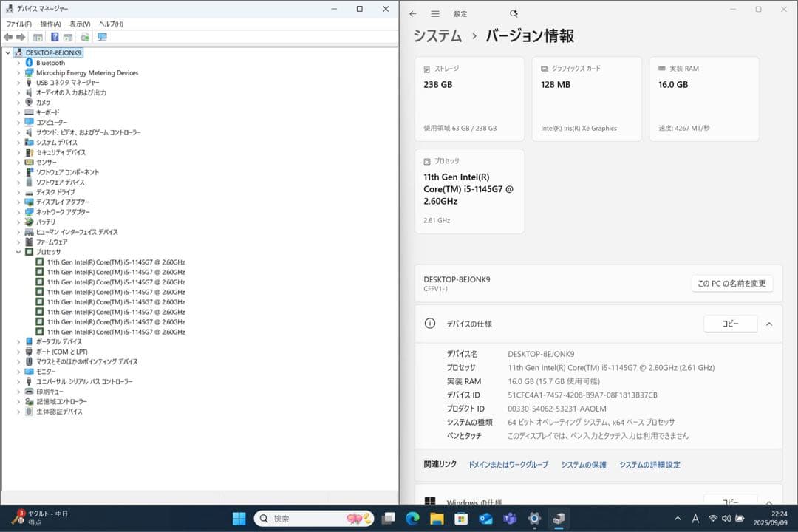Open the ドメインまたはワークグループ link

pyautogui.click(x=508, y=464)
